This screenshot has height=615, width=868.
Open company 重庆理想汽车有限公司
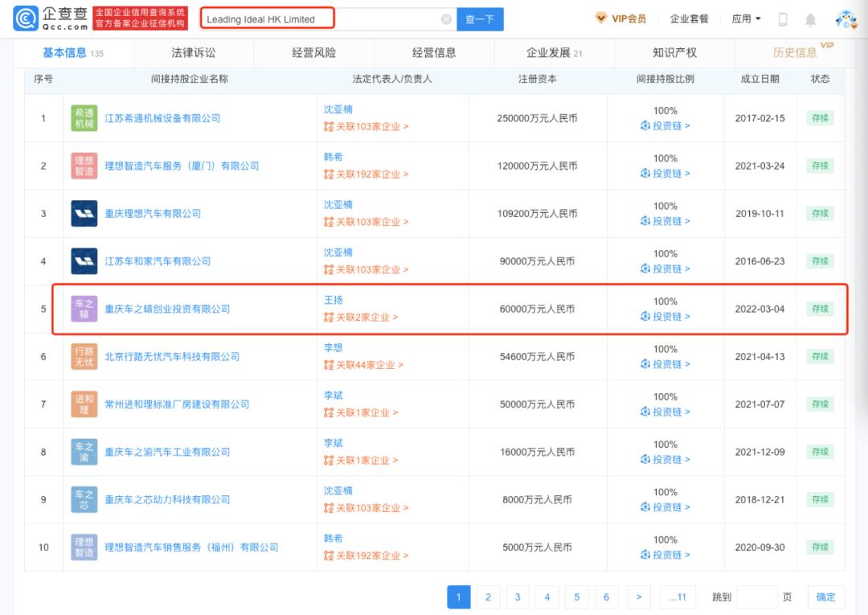pyautogui.click(x=153, y=213)
